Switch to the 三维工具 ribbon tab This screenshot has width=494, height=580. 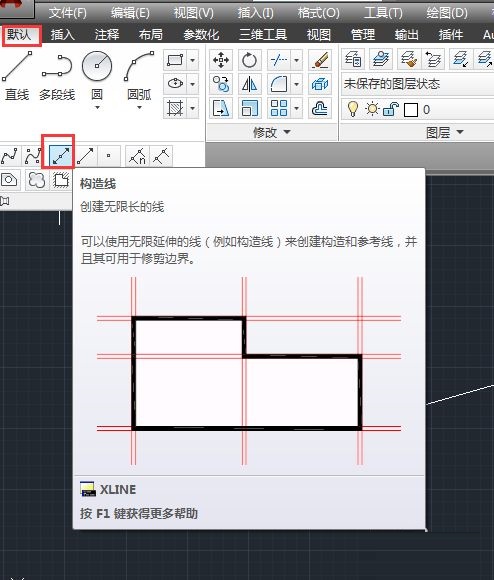(263, 34)
